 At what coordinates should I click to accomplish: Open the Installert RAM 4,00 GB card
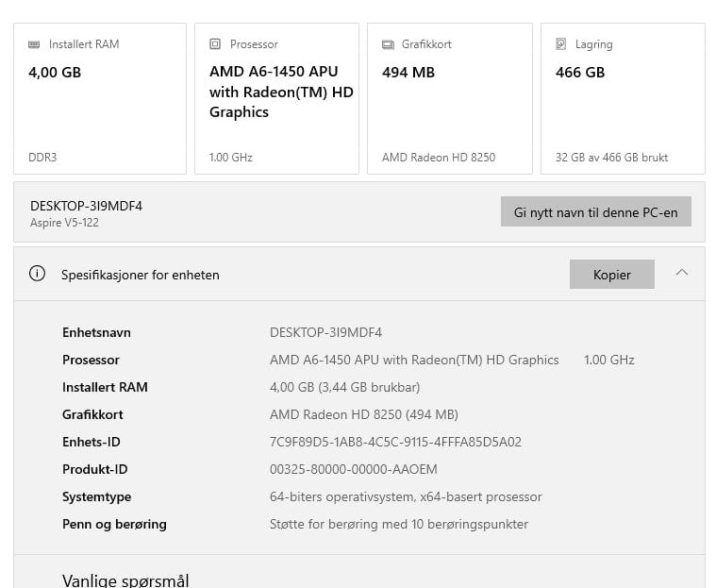[100, 99]
